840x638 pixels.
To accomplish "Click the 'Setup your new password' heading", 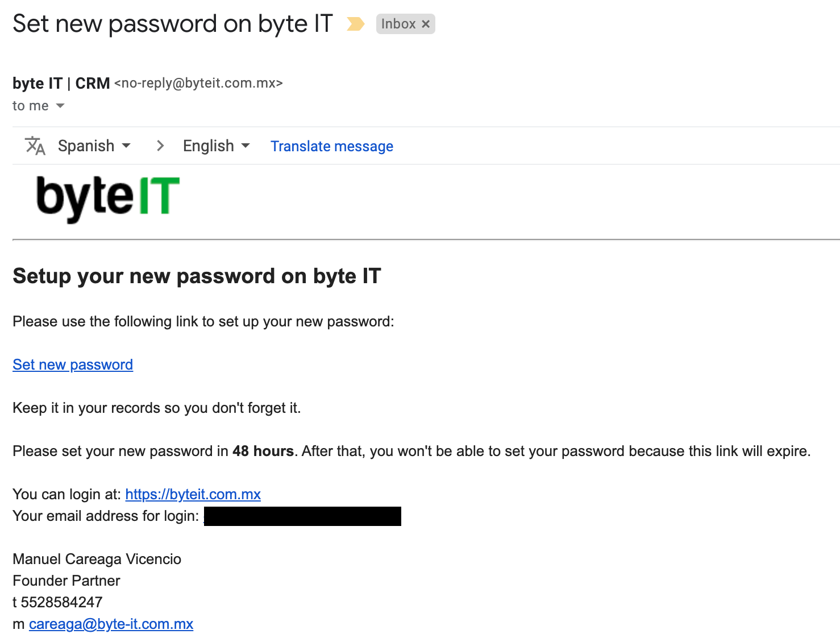I will pyautogui.click(x=197, y=276).
